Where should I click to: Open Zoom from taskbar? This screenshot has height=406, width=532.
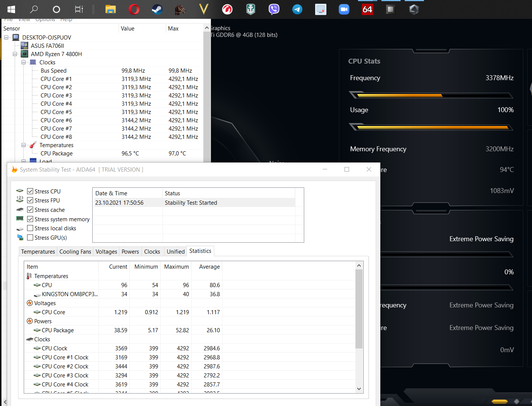[x=344, y=9]
